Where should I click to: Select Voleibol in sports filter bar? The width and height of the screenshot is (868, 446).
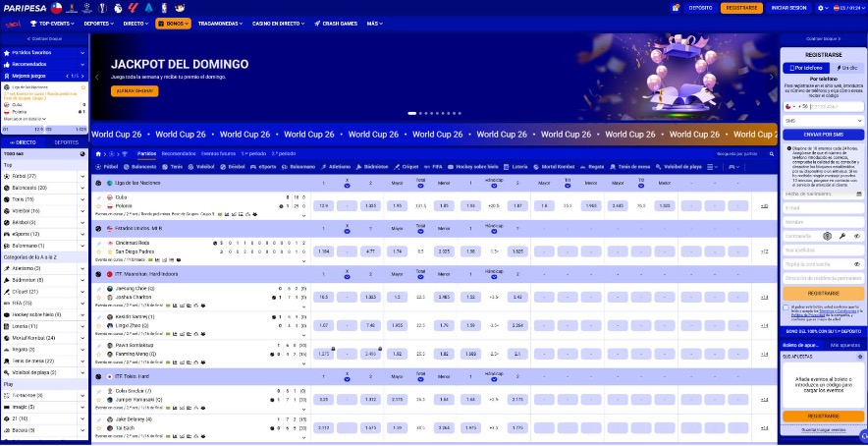201,166
